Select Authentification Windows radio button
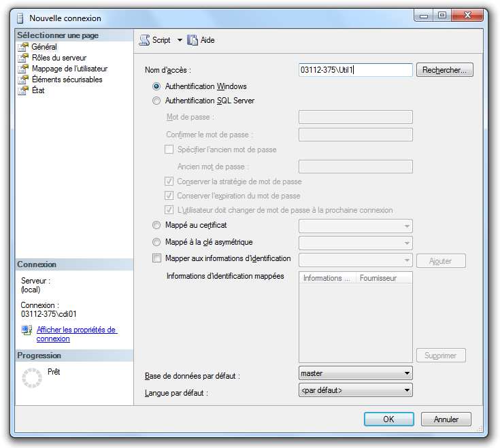 (157, 87)
